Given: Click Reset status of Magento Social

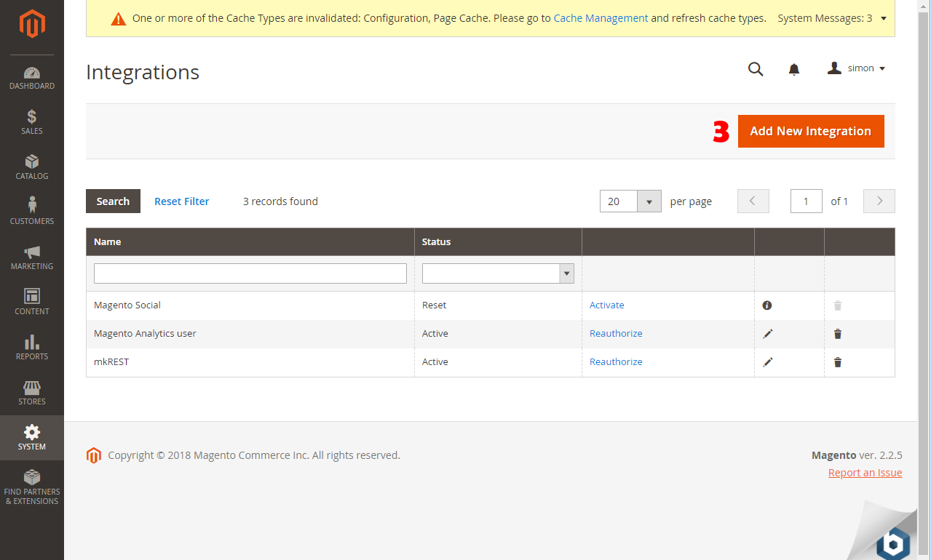Looking at the screenshot, I should (435, 305).
